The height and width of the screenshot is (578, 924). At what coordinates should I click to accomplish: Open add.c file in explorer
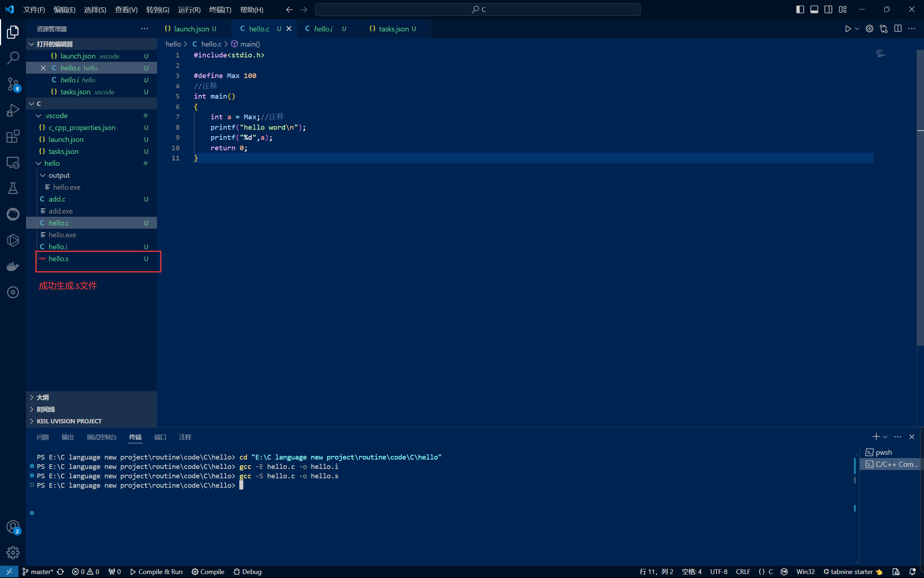point(92,199)
